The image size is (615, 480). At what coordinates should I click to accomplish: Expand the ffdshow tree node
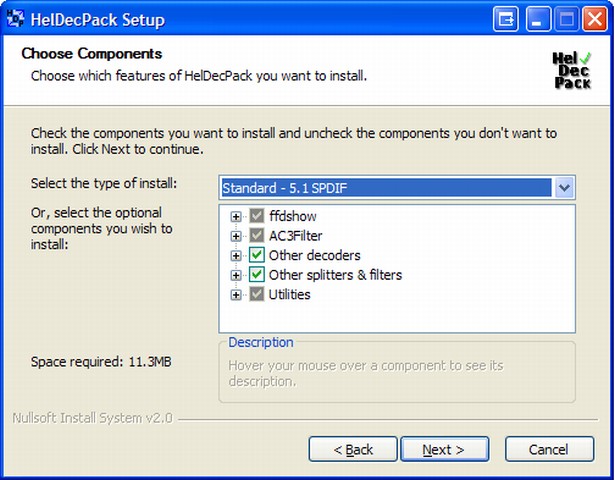(236, 216)
